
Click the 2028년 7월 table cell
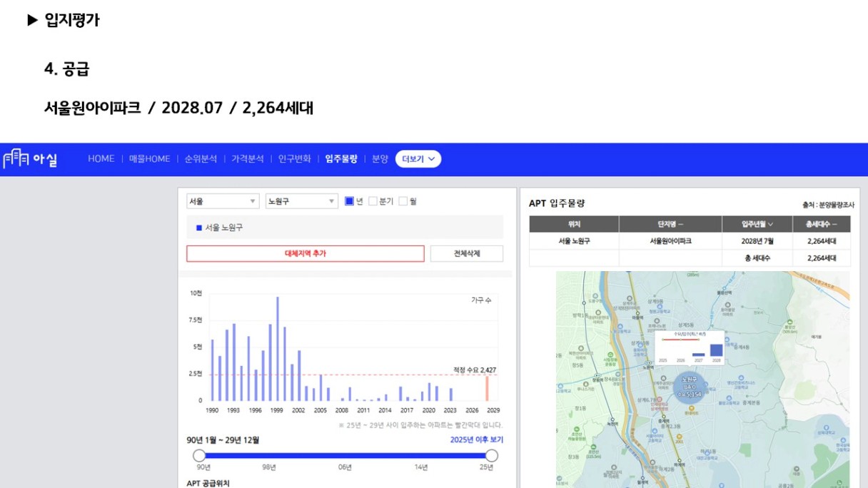point(757,241)
